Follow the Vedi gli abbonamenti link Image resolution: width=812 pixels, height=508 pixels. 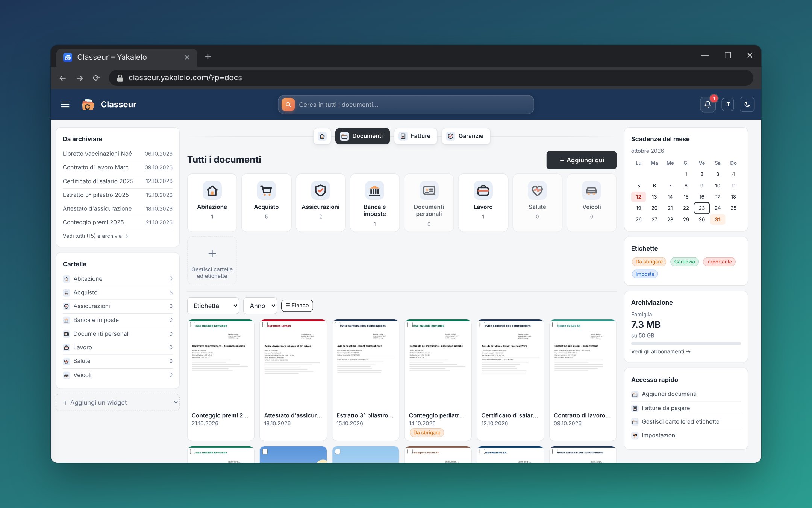tap(661, 351)
